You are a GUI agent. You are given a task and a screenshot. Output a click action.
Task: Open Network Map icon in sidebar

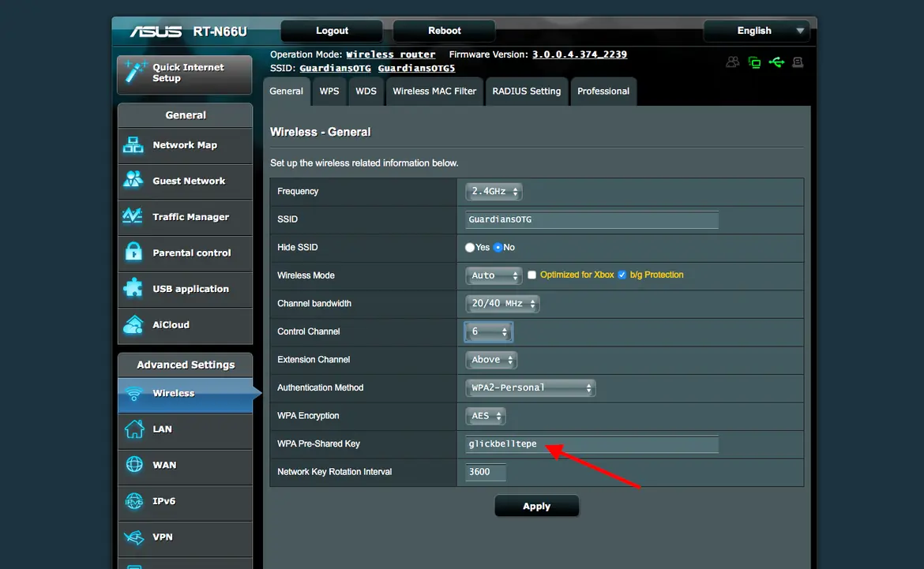tap(133, 145)
